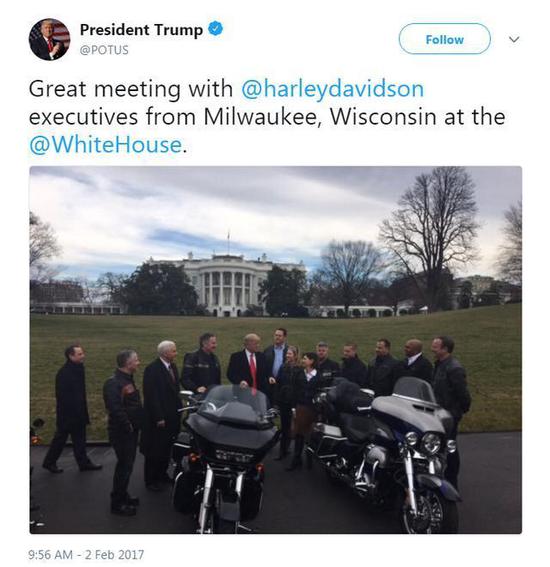Enlarge the attached tweet photo
Screen dimensions: 550x567
pos(276,350)
